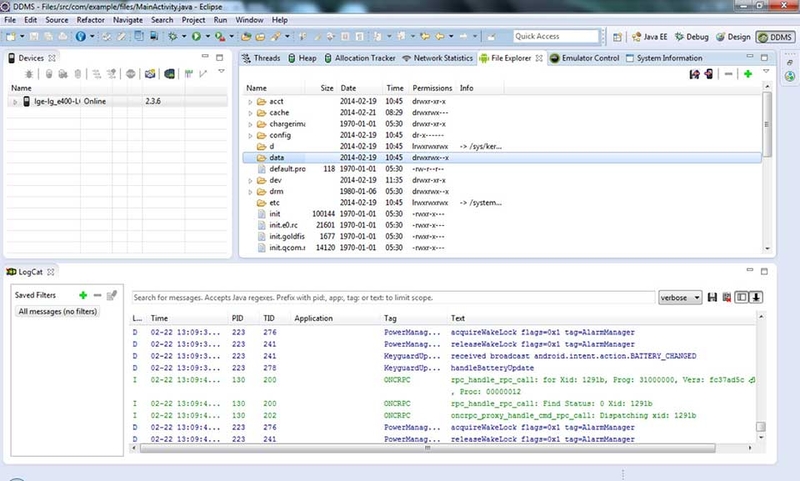Switch to the Emulator Control tab
This screenshot has width=800, height=481.
tap(585, 58)
